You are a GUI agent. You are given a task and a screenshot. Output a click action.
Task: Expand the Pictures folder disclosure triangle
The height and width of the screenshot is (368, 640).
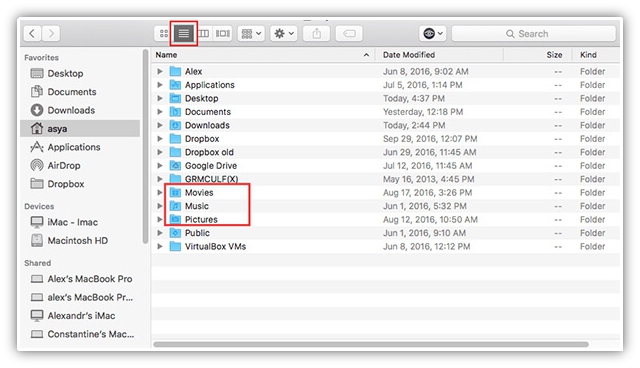[x=160, y=219]
